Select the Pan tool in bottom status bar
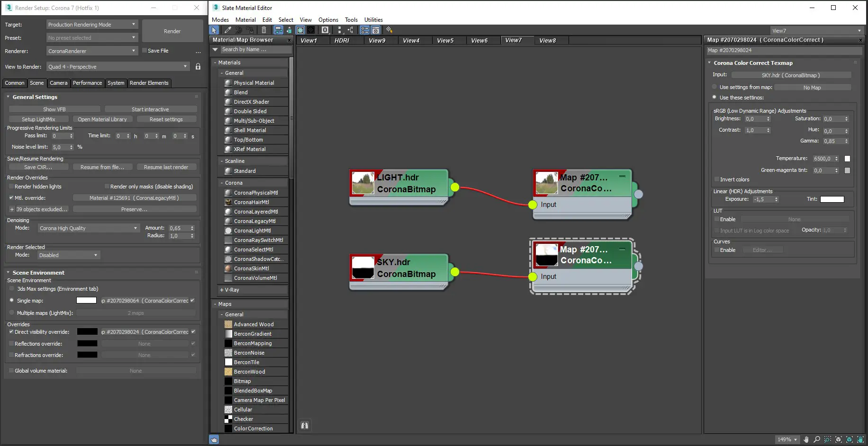This screenshot has width=868, height=446. coord(806,440)
